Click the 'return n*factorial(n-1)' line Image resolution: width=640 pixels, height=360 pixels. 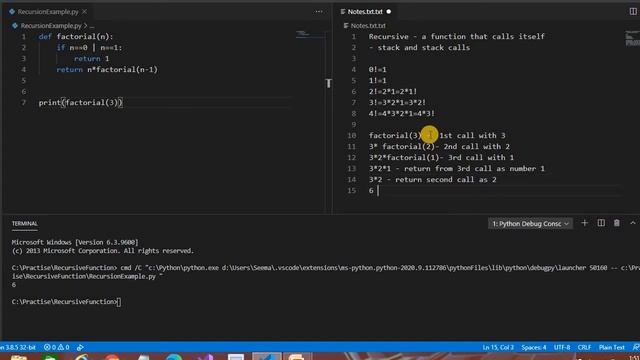point(107,70)
